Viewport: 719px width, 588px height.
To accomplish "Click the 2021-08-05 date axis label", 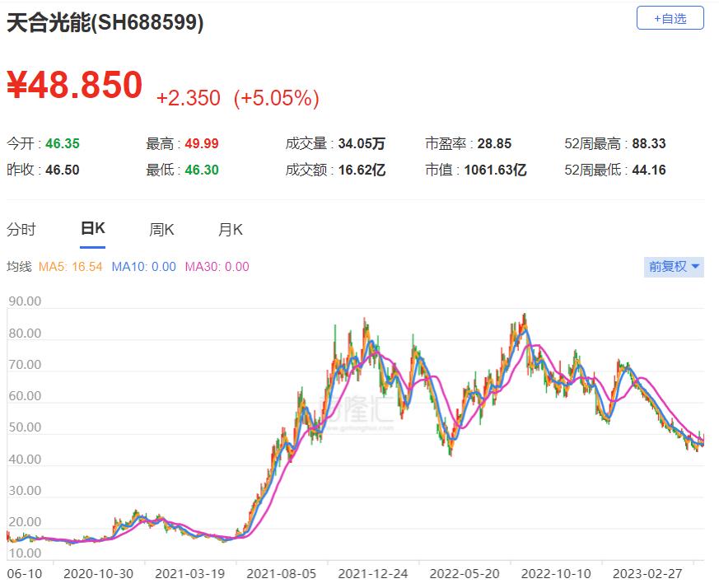I will [281, 574].
